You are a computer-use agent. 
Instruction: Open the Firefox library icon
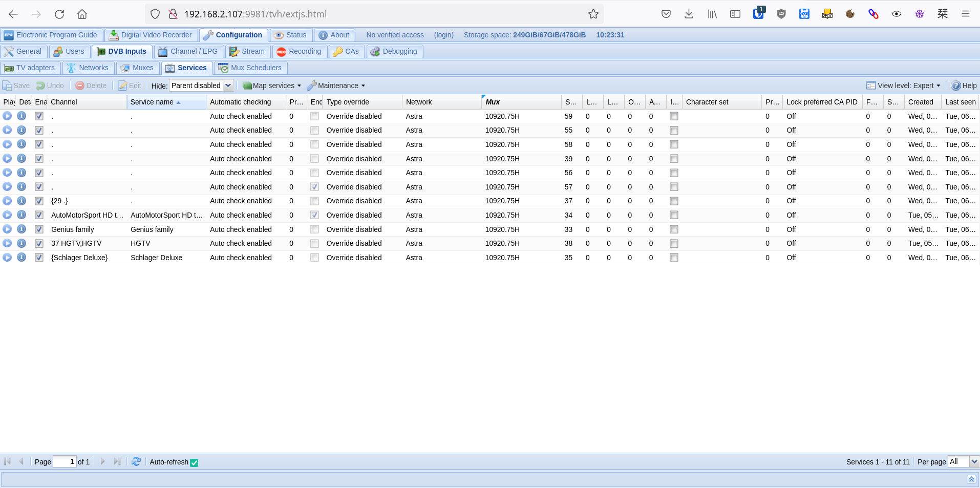click(712, 14)
